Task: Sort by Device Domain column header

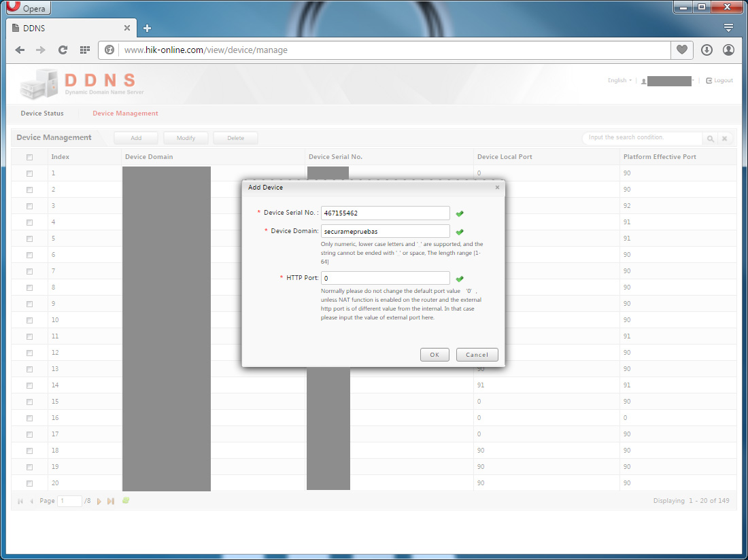Action: (x=214, y=157)
